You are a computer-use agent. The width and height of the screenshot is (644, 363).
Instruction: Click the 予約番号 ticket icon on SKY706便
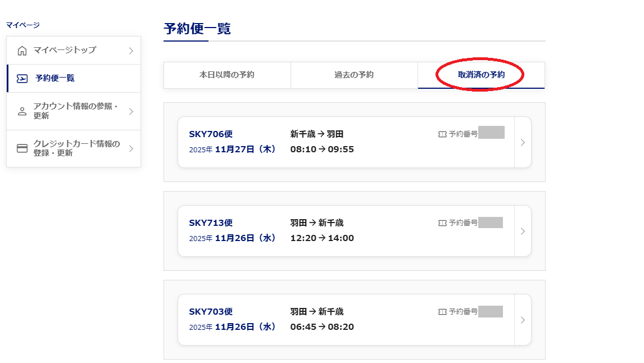442,134
